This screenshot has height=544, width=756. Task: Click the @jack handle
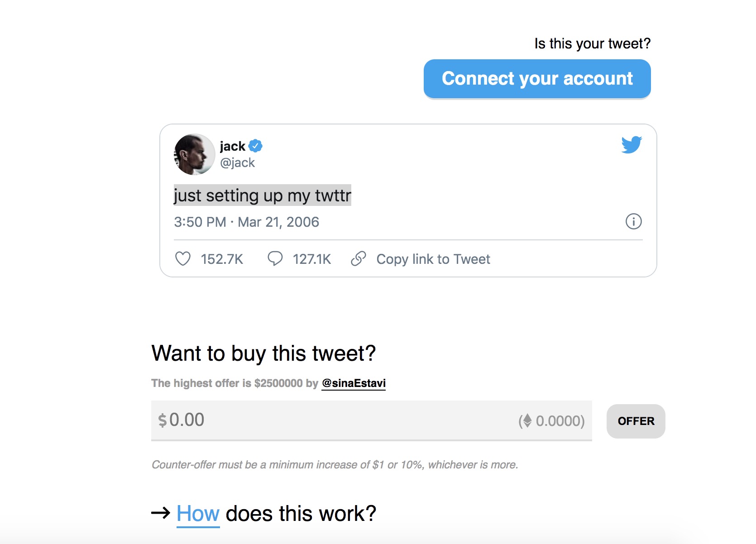pyautogui.click(x=237, y=162)
